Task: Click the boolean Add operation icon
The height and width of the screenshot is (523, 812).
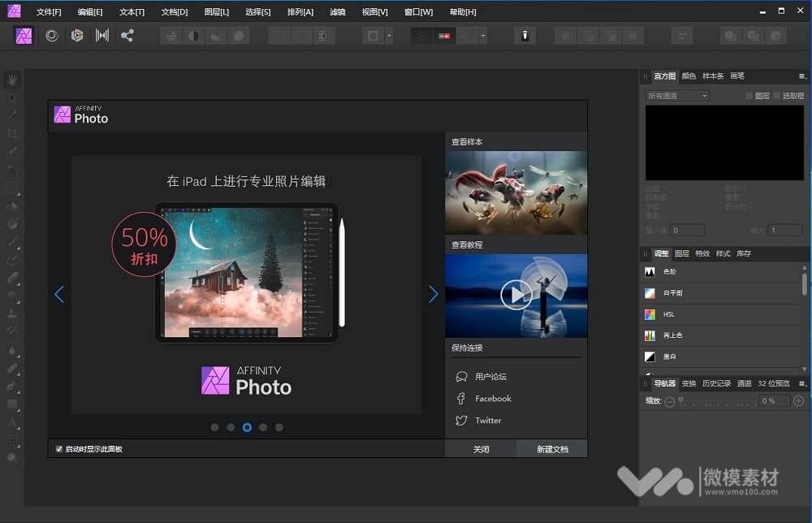Action: click(731, 36)
